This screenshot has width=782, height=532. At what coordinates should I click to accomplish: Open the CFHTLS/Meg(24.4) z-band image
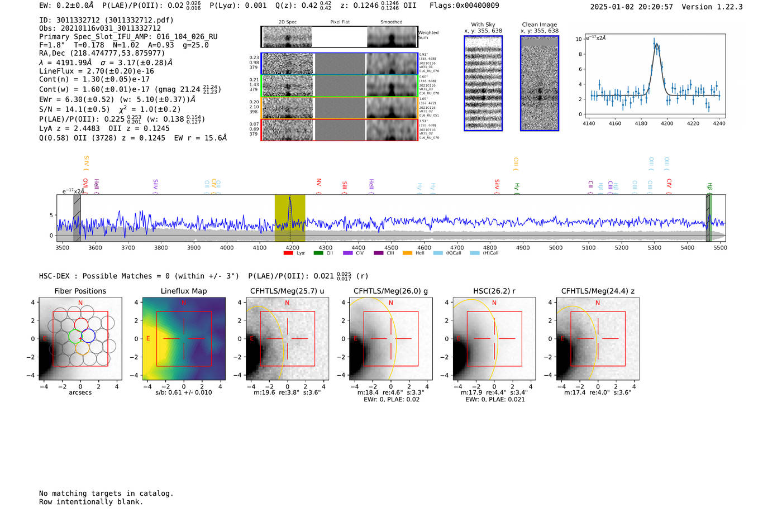click(598, 339)
